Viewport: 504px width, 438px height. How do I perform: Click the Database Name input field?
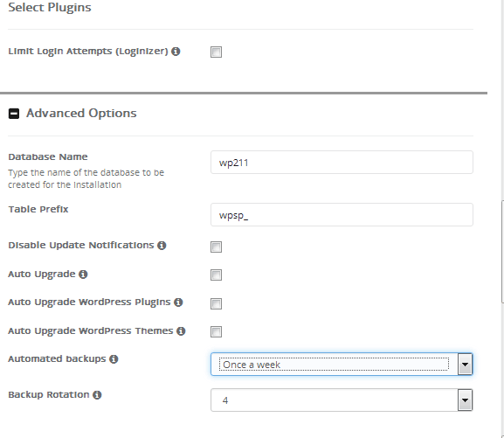[342, 163]
